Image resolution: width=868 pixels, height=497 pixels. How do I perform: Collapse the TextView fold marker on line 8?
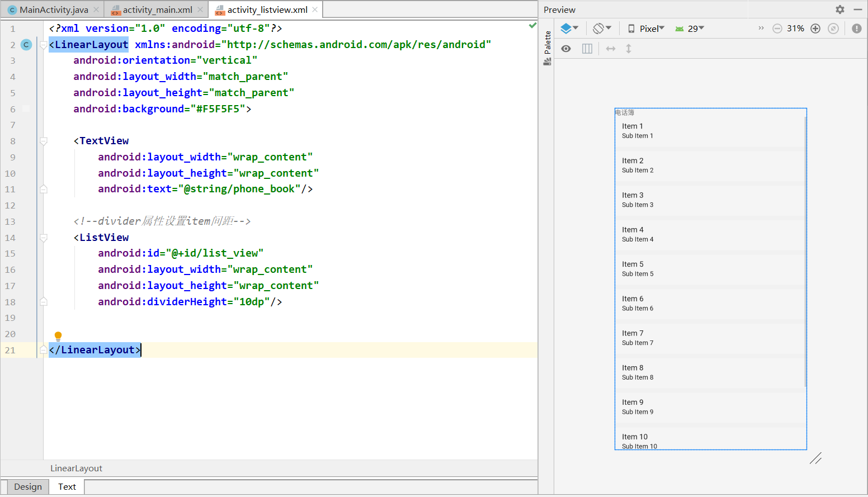(x=44, y=141)
